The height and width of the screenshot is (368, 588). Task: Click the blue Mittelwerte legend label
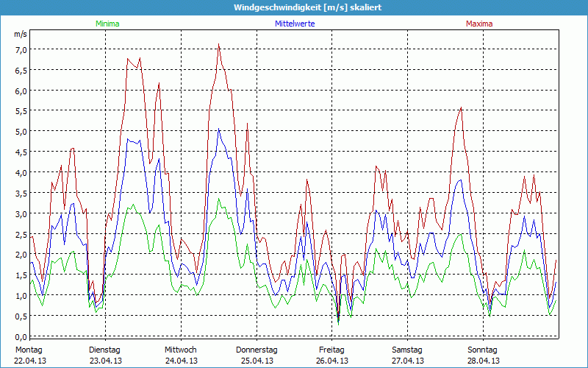[295, 24]
